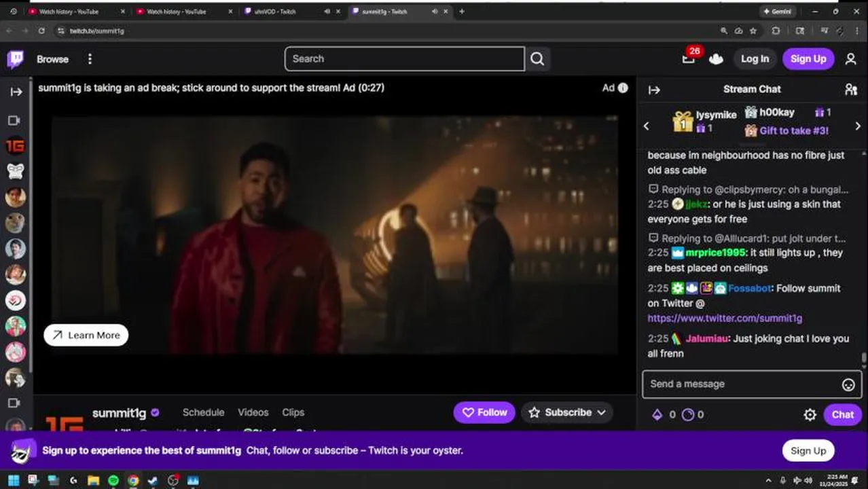Open chat settings gear icon
The width and height of the screenshot is (868, 489).
point(810,414)
